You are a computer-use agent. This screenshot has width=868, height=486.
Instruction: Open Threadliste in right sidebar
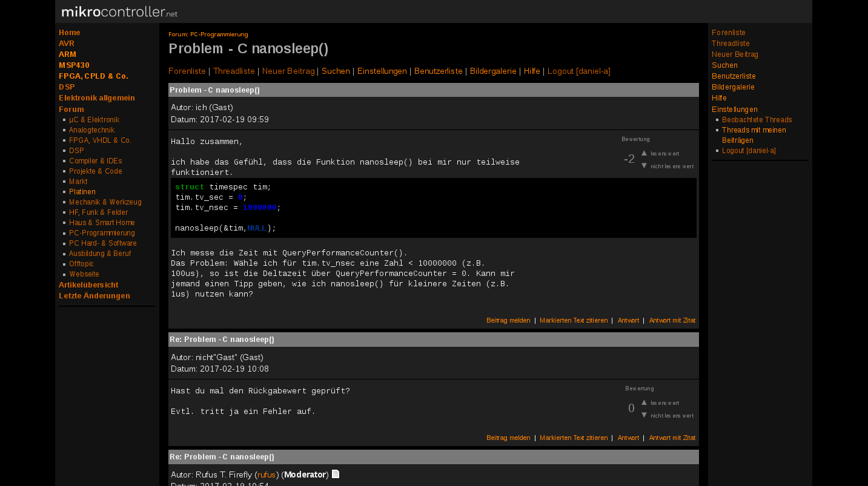731,44
